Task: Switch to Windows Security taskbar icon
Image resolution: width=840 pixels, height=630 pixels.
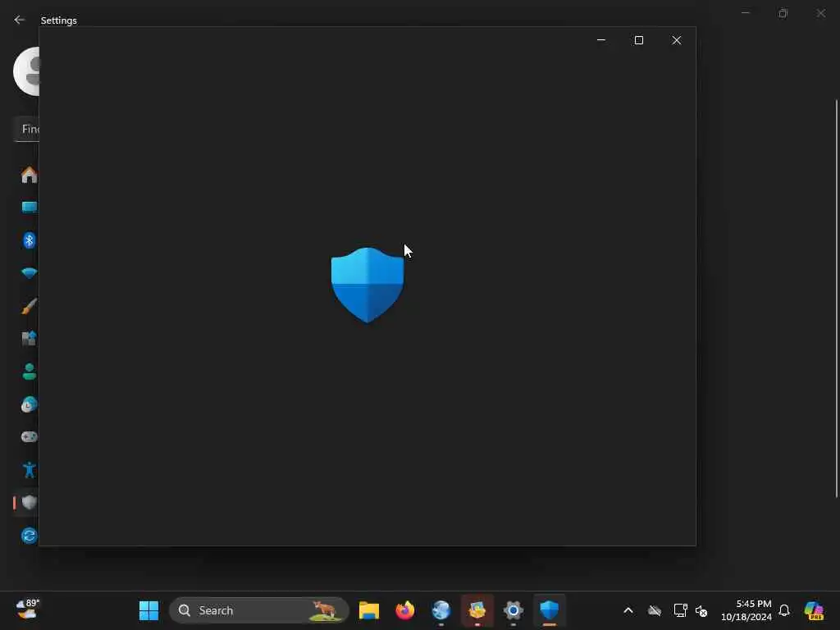Action: tap(549, 610)
